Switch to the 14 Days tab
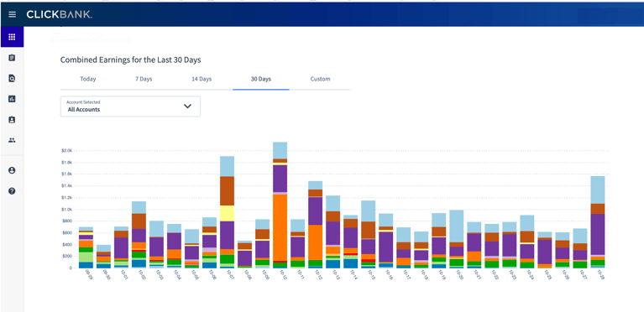This screenshot has width=644, height=312. pos(202,79)
